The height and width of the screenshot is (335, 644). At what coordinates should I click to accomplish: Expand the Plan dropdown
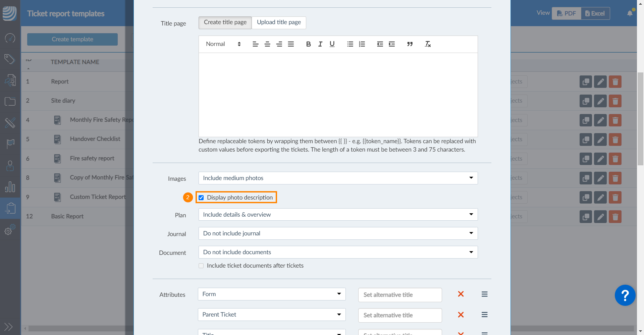[x=338, y=215]
